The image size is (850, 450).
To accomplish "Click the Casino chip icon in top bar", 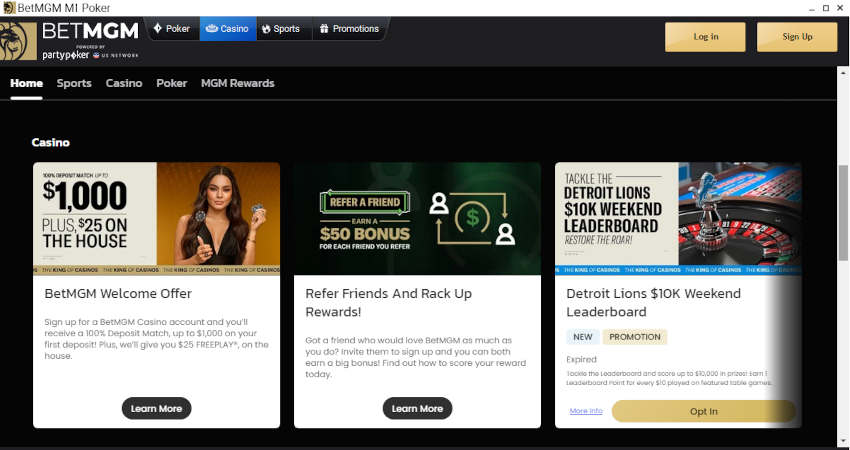I will point(211,29).
